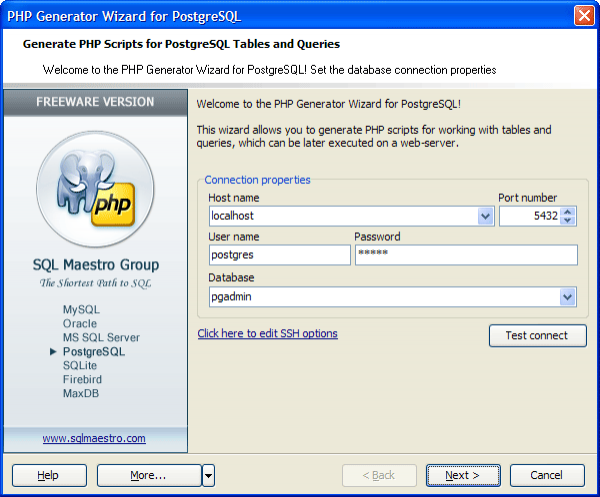Image resolution: width=600 pixels, height=497 pixels.
Task: Click the Host name text field
Action: tap(342, 216)
